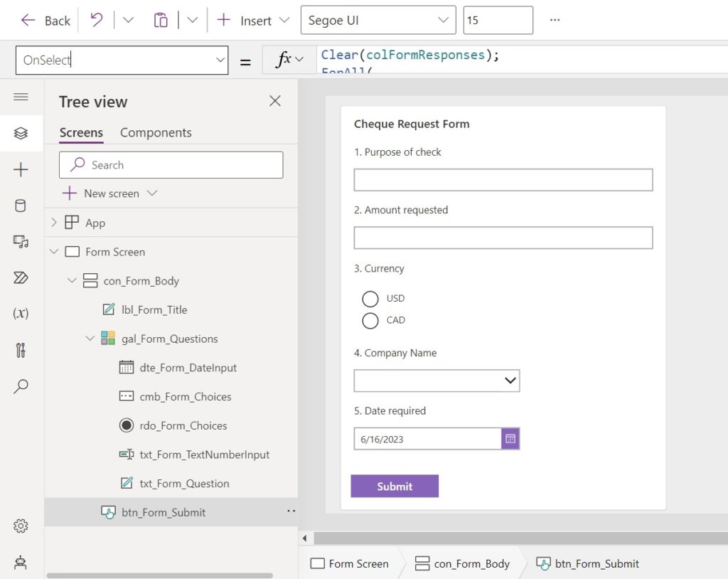This screenshot has height=579, width=728.
Task: Click the Paste clipboard icon
Action: [161, 20]
